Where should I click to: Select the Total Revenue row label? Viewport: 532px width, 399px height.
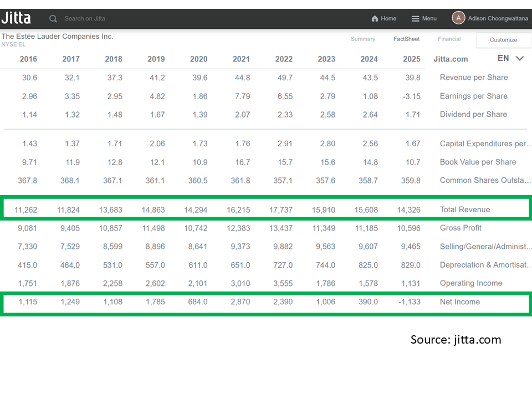pyautogui.click(x=464, y=210)
